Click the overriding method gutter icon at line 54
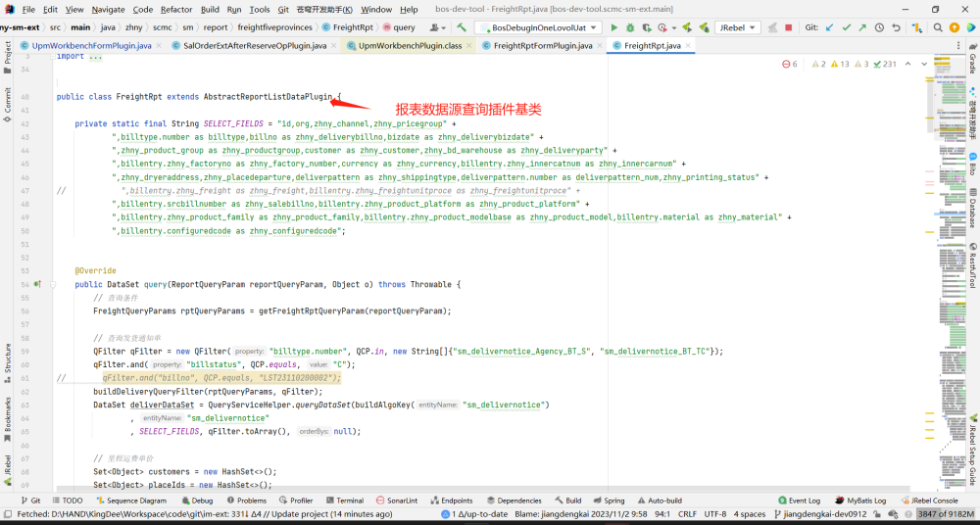The height and width of the screenshot is (525, 980). click(37, 284)
